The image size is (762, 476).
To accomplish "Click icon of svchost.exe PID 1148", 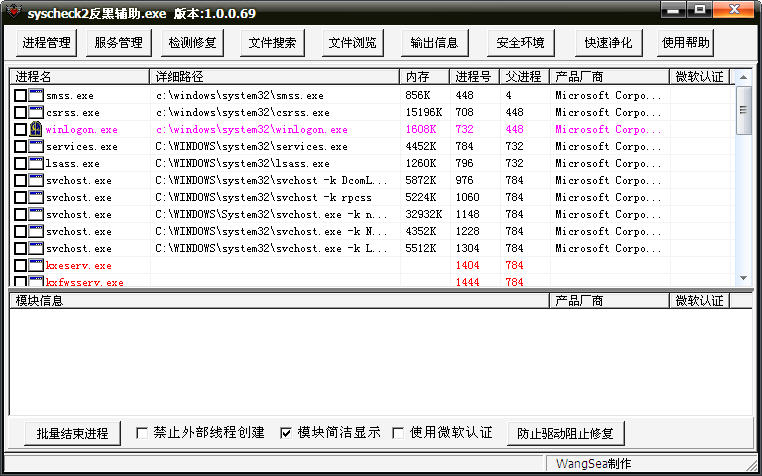I will (36, 214).
